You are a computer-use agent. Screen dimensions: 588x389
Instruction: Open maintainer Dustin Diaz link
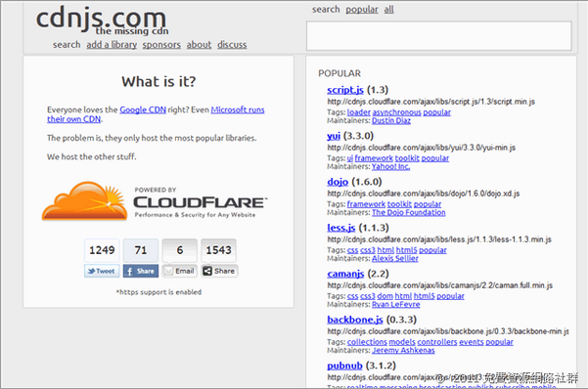tap(391, 120)
